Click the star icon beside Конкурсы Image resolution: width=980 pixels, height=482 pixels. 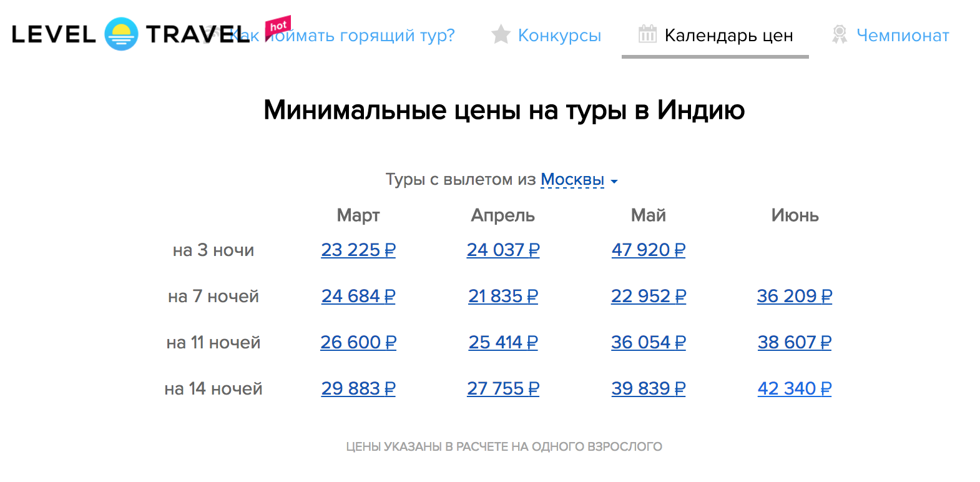click(x=501, y=34)
